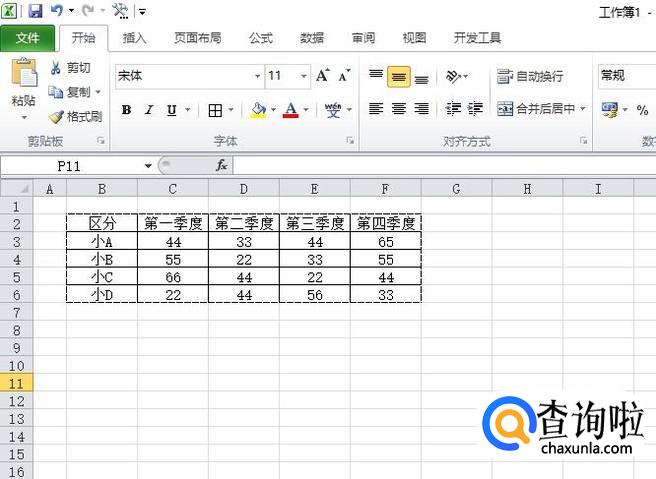The width and height of the screenshot is (656, 479).
Task: Toggle Italic formatting
Action: [x=149, y=110]
